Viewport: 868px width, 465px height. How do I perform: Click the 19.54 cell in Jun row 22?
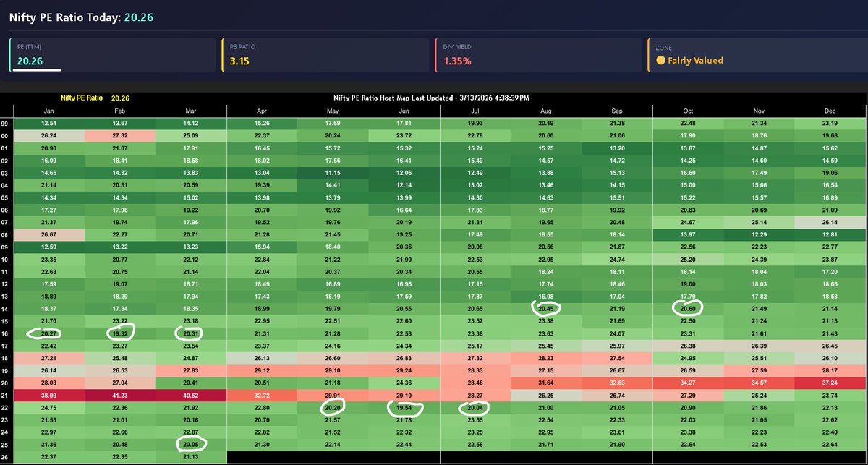[404, 408]
